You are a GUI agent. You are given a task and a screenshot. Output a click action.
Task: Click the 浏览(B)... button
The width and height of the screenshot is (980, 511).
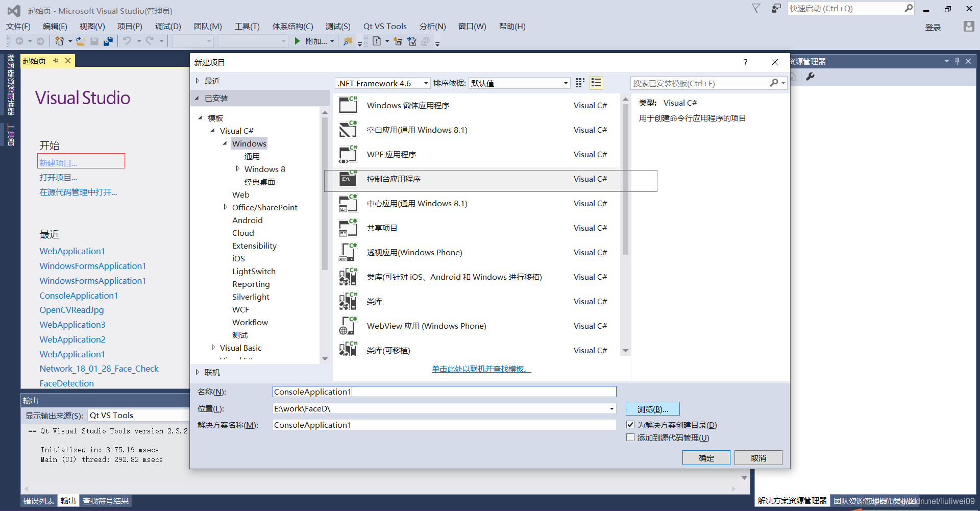[653, 409]
